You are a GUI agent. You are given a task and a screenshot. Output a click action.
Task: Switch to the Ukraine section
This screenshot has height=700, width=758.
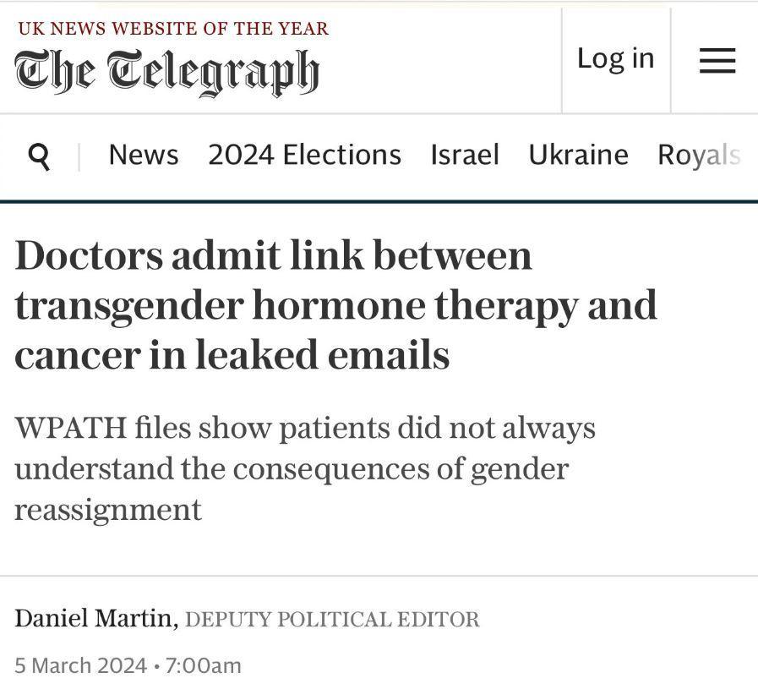pos(578,156)
